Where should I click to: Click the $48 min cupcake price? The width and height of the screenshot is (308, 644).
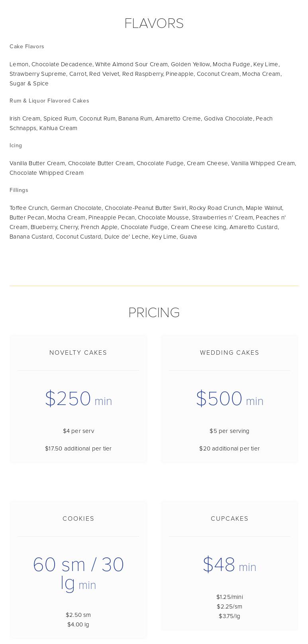[x=230, y=565]
